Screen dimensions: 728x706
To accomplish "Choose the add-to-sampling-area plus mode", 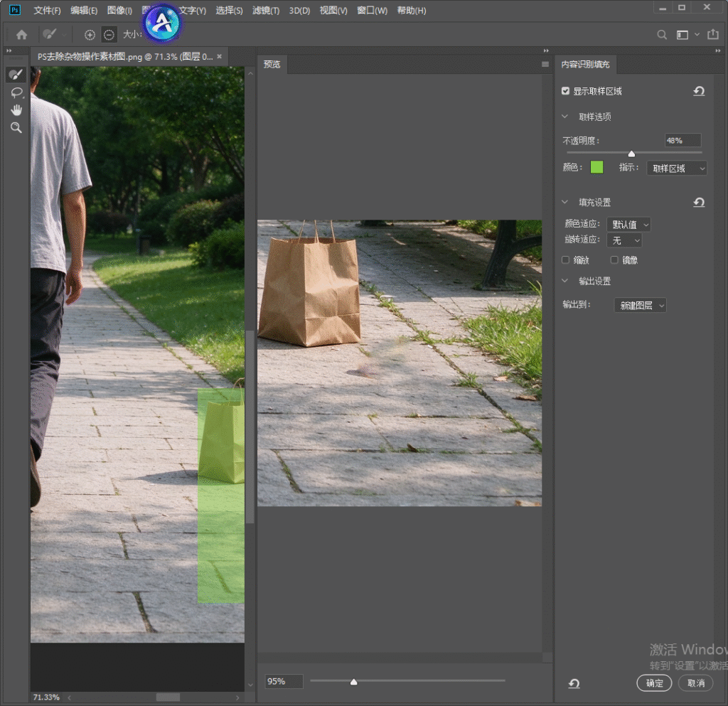I will pyautogui.click(x=90, y=34).
